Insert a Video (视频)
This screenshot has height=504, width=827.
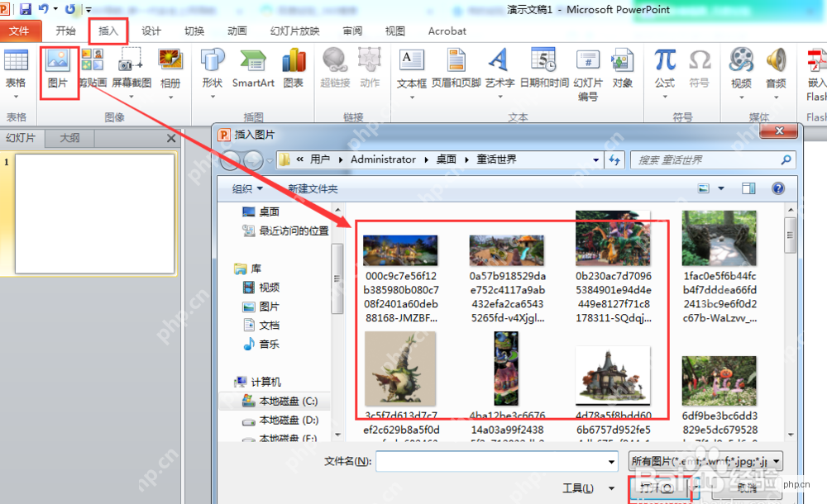coord(742,68)
